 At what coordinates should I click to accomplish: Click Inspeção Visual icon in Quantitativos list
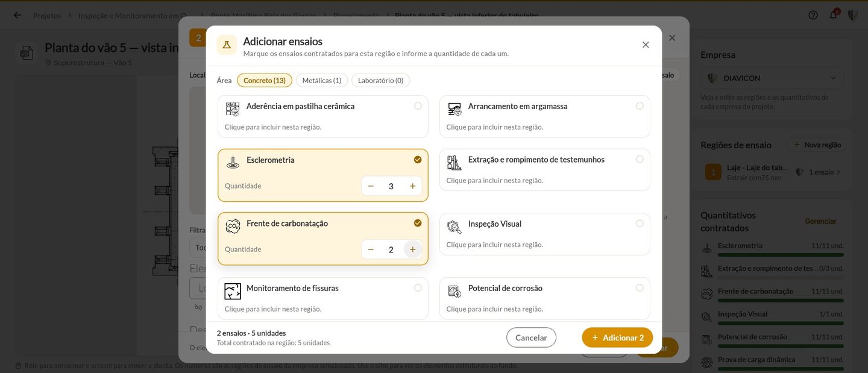point(707,317)
